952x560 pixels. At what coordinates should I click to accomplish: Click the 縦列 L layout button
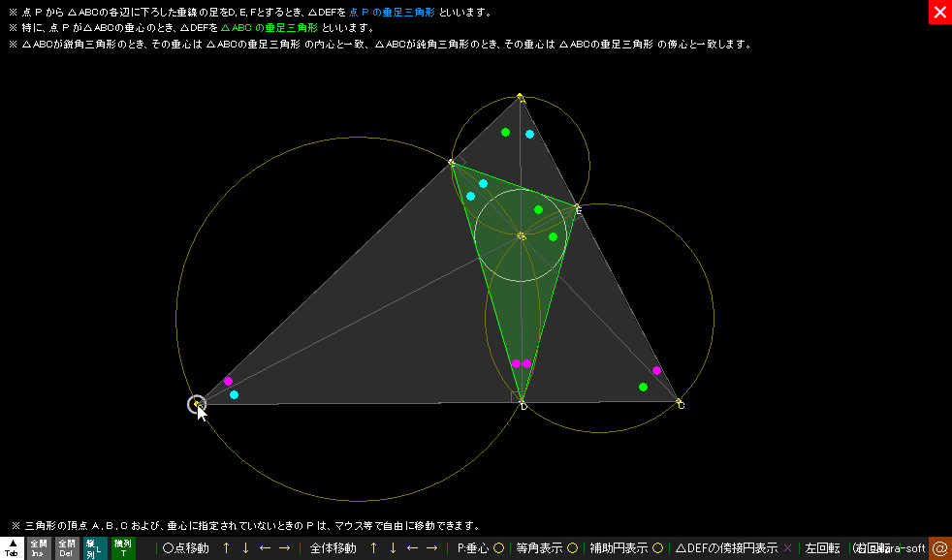pyautogui.click(x=95, y=548)
